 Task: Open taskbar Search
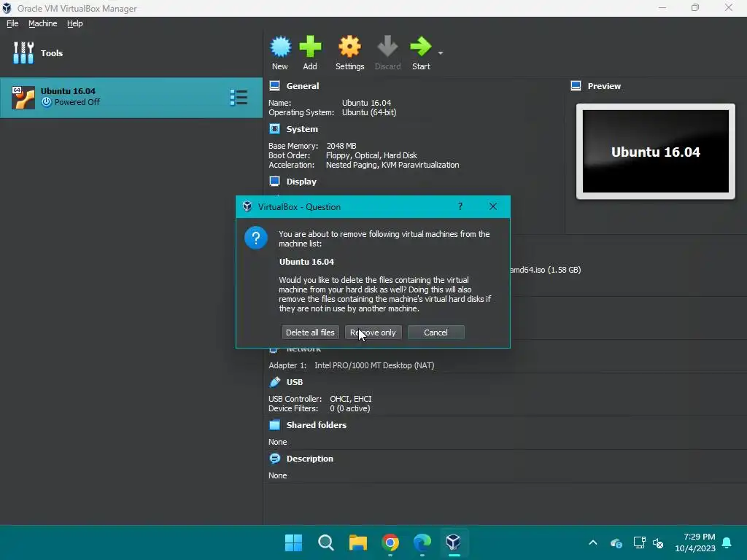[x=326, y=542]
